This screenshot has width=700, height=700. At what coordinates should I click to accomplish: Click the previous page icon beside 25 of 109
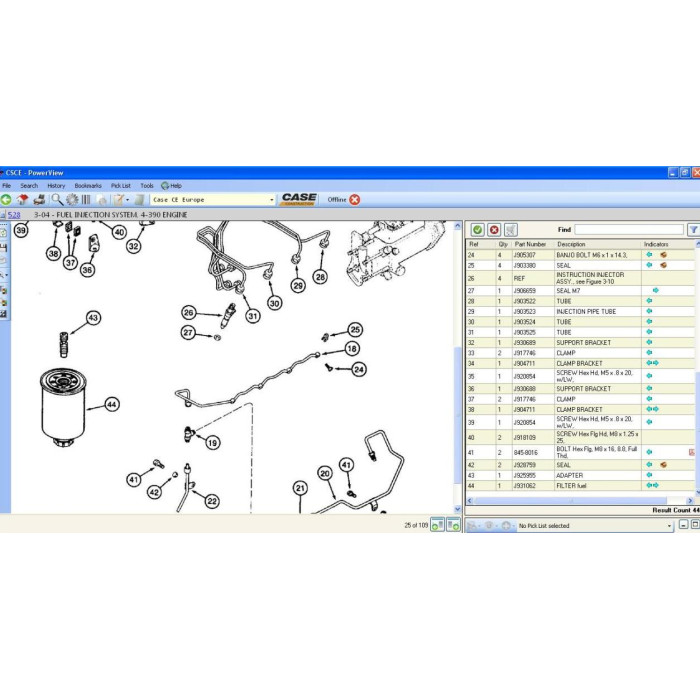(x=438, y=525)
